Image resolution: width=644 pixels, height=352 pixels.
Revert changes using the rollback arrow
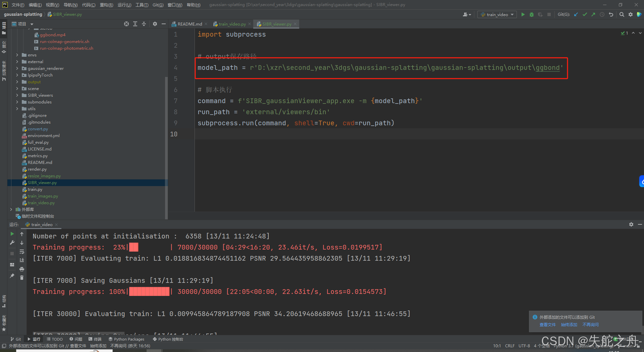pos(611,14)
